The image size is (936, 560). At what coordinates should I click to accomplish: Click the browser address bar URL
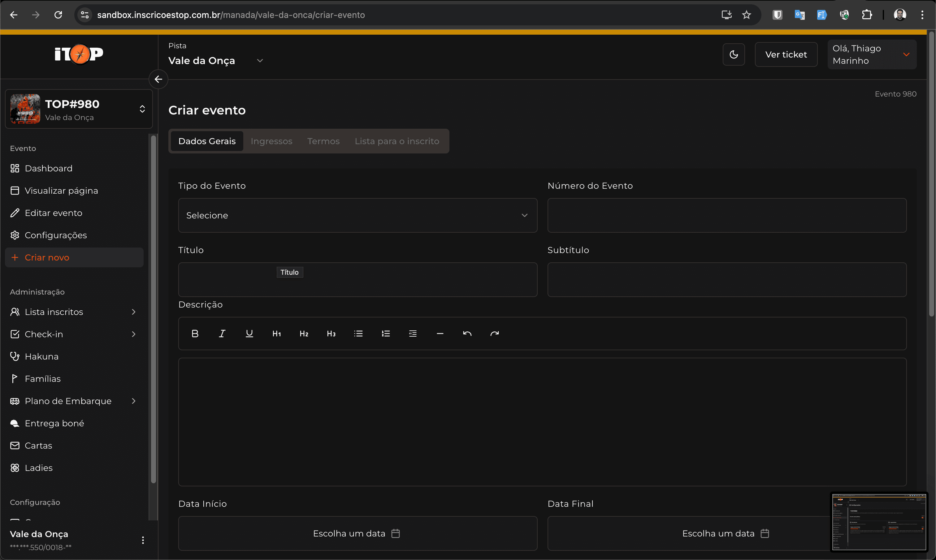(231, 15)
